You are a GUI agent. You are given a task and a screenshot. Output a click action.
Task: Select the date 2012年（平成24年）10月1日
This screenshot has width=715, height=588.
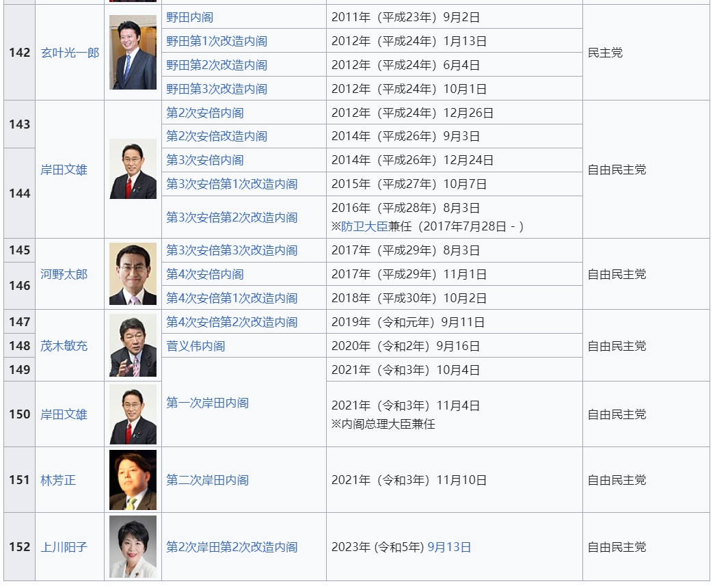[409, 88]
